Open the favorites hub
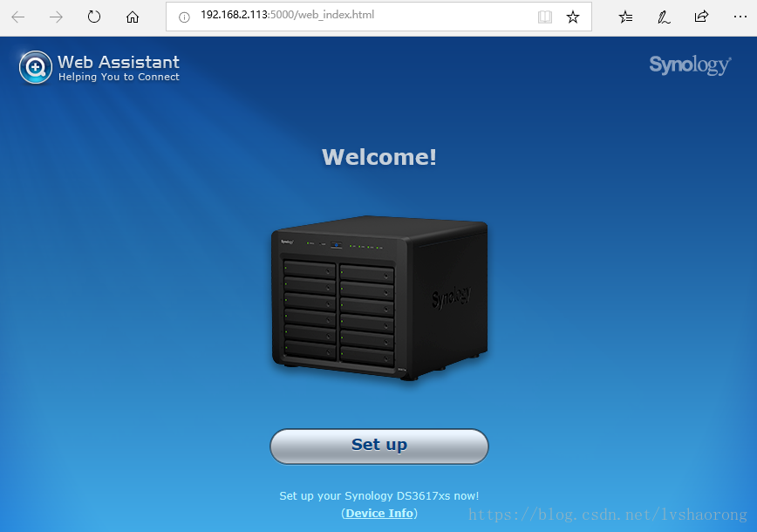Image resolution: width=757 pixels, height=532 pixels. pos(625,17)
